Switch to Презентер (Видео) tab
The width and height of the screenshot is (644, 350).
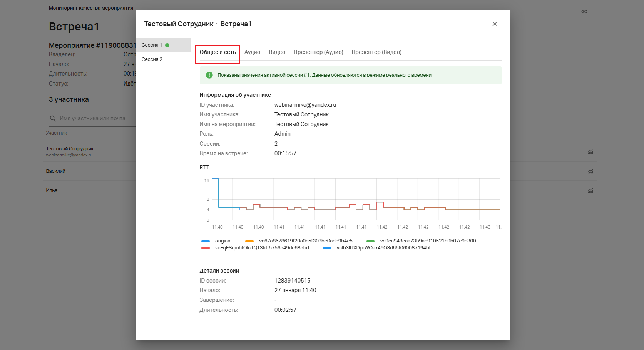pos(376,52)
